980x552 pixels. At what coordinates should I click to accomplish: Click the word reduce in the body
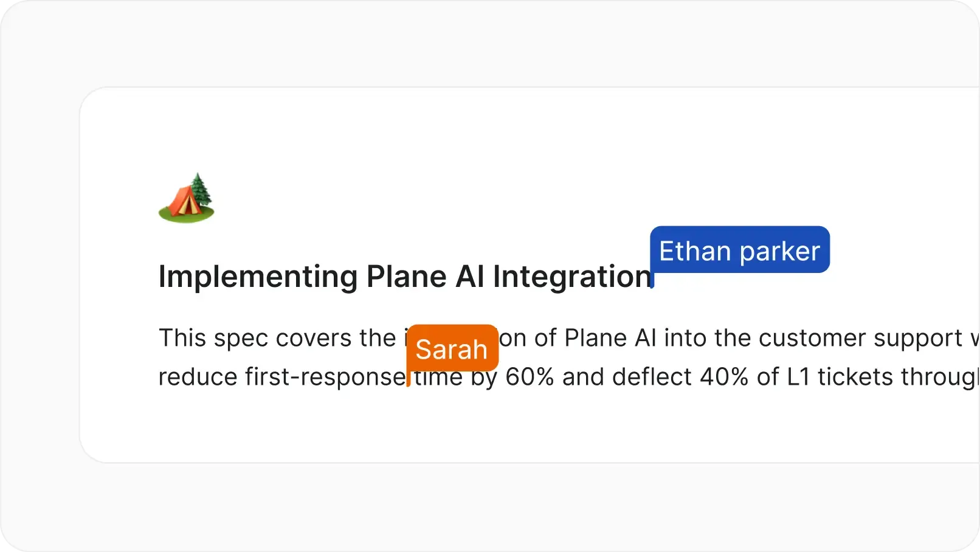(198, 377)
